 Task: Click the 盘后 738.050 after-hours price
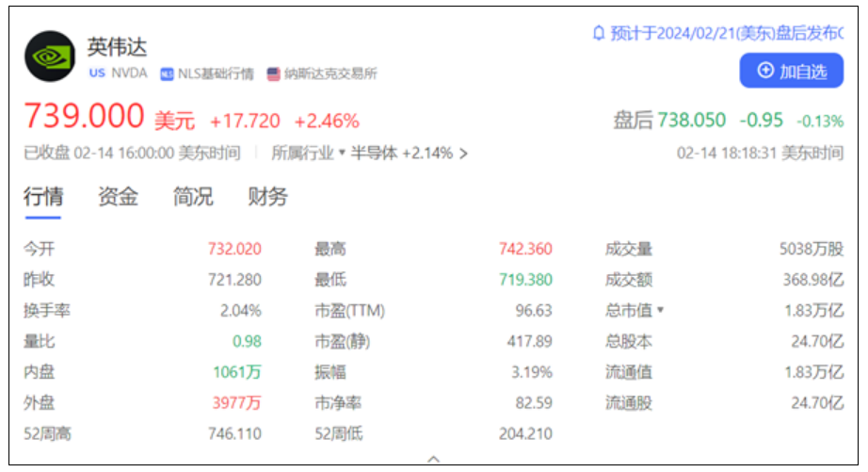669,120
